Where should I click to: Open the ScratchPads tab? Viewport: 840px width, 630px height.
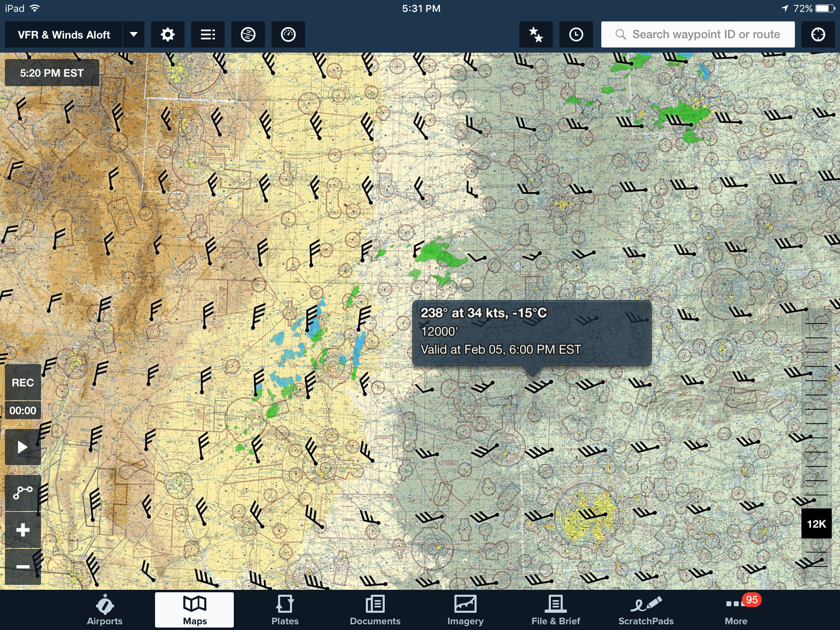tap(646, 610)
